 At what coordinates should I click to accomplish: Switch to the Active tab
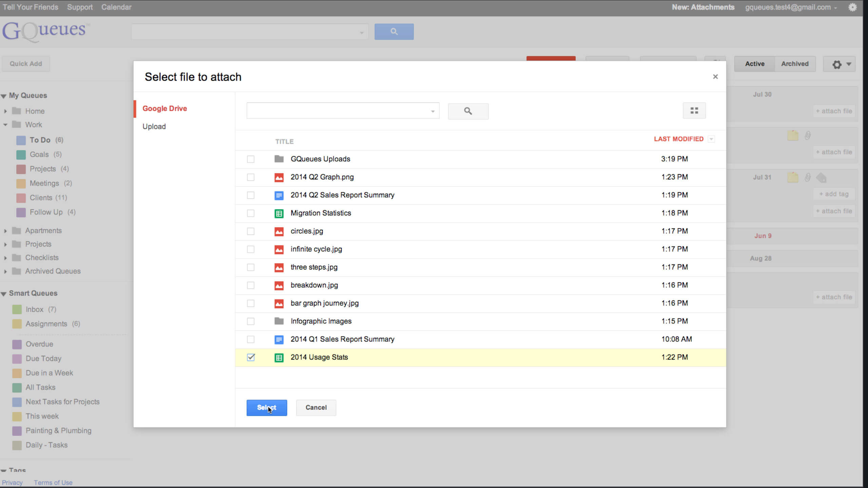click(755, 64)
